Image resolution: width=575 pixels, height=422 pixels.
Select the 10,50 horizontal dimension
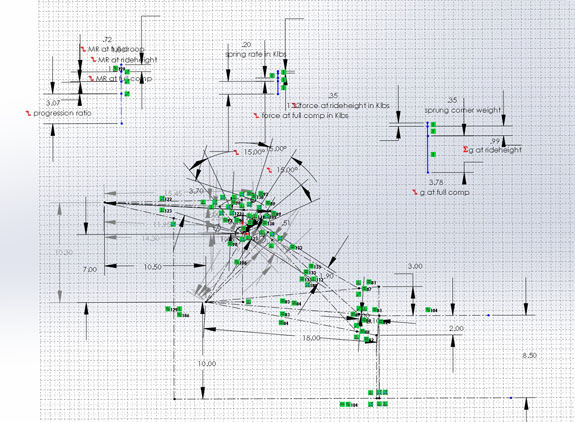point(153,267)
